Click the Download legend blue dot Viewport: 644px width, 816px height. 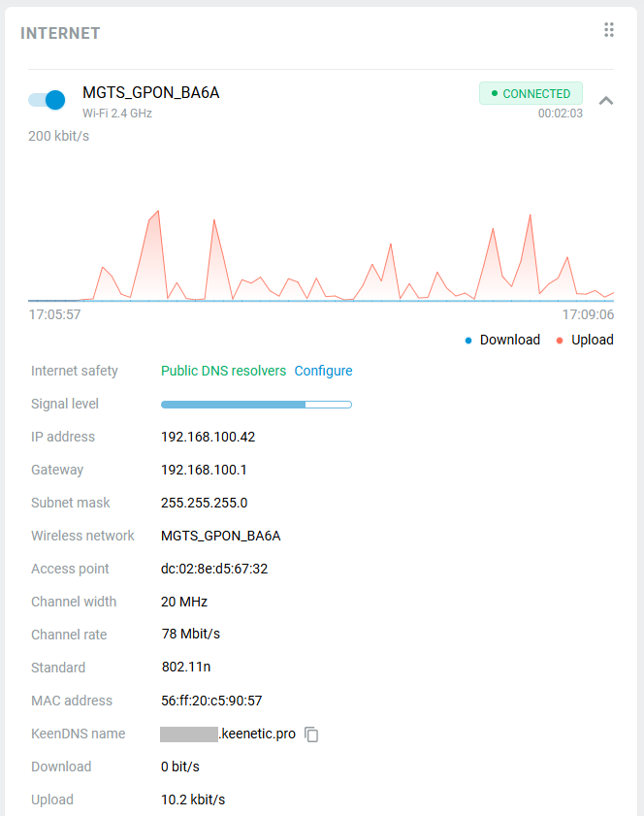(468, 341)
